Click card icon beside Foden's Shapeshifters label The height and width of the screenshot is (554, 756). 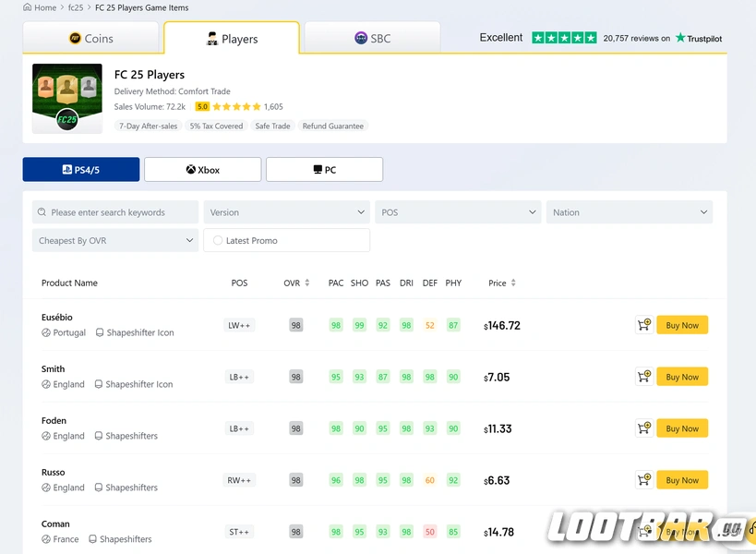pyautogui.click(x=99, y=436)
